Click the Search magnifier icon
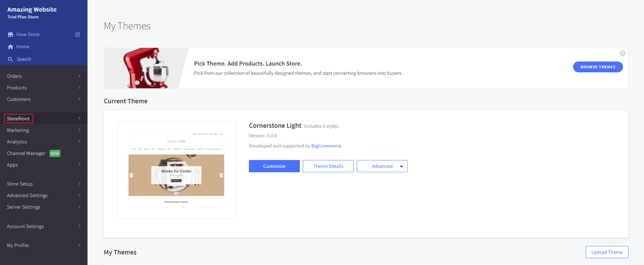 11,59
